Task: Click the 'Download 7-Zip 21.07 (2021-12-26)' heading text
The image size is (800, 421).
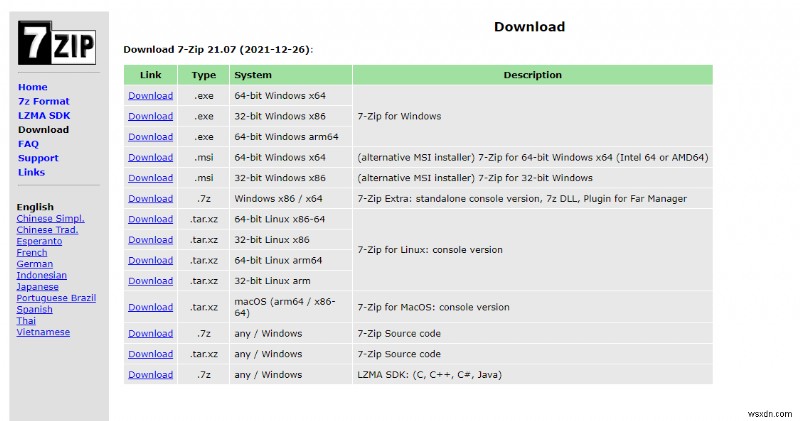Action: tap(218, 49)
